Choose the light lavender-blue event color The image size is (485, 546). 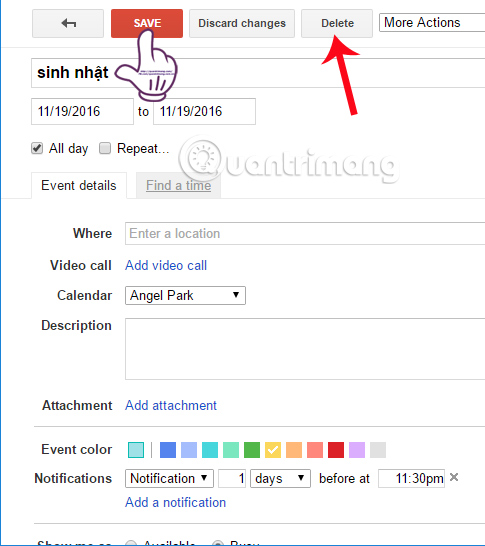coord(189,450)
